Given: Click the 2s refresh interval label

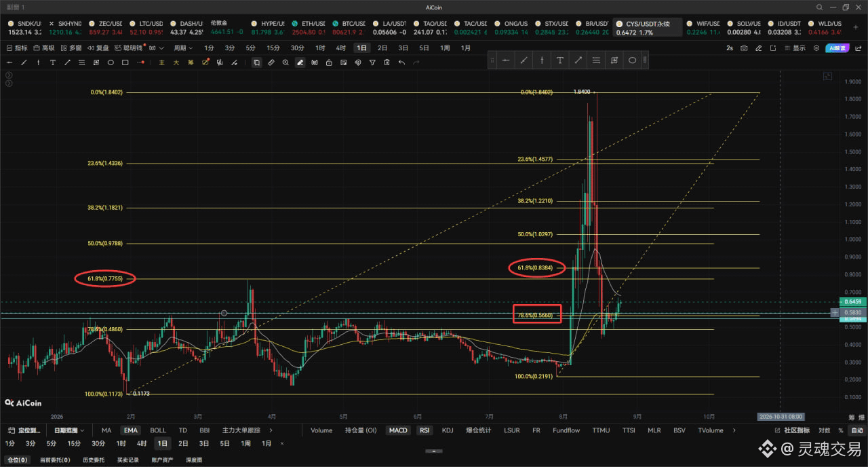Looking at the screenshot, I should [729, 48].
